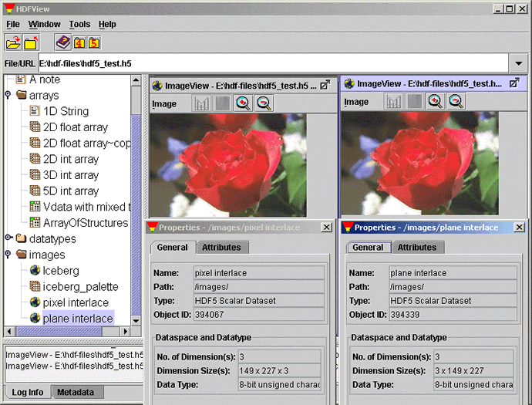Click the histogram chart icon in right ImageView
Viewport: 532px width, 405px height.
tap(393, 101)
